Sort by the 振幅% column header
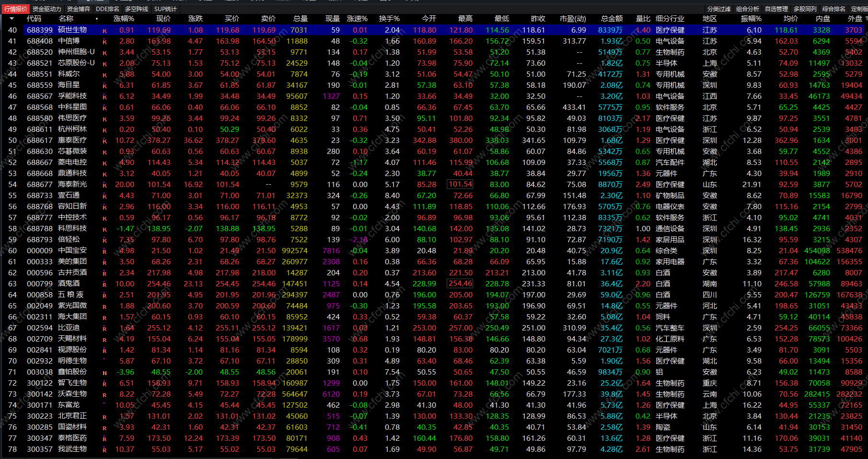Viewport: 868px width, 459px height. (751, 19)
